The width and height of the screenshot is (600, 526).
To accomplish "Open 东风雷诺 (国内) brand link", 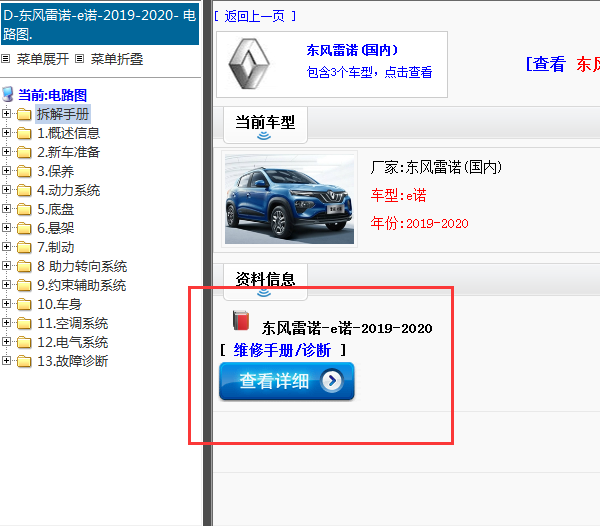I will (352, 50).
